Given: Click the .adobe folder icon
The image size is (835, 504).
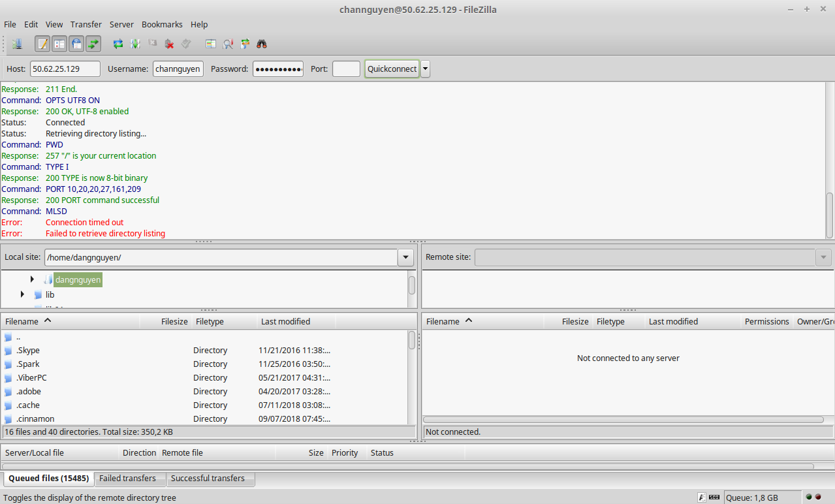Looking at the screenshot, I should pos(8,392).
